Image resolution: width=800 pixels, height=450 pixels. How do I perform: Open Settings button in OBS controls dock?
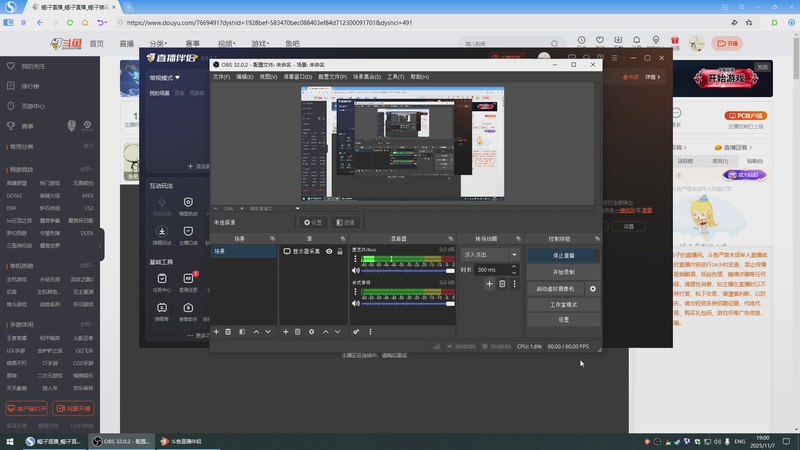click(x=563, y=319)
